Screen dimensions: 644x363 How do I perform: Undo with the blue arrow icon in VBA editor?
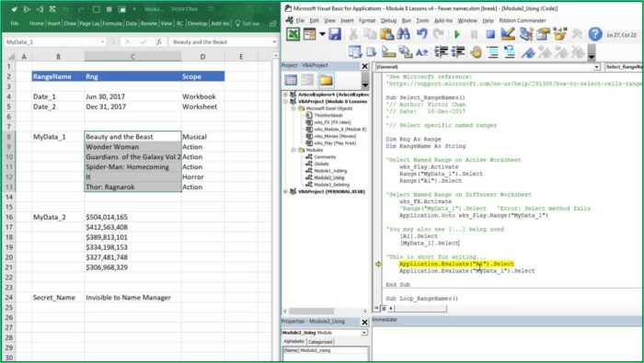(x=421, y=34)
